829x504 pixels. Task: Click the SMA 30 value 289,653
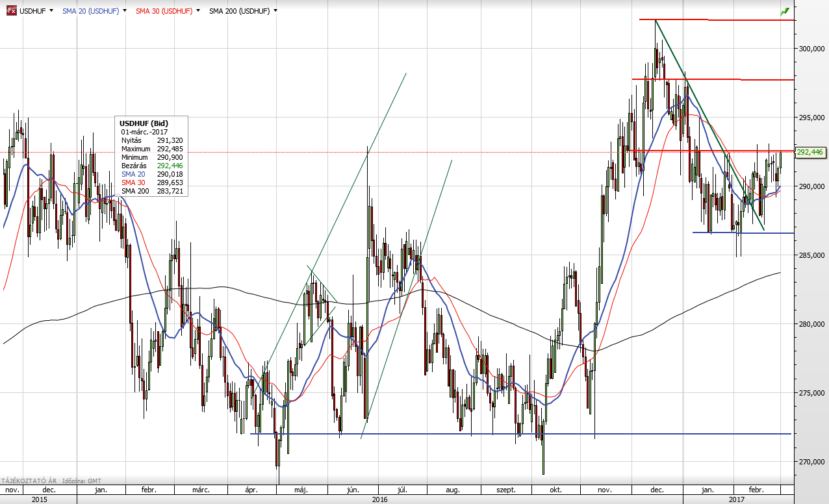[x=170, y=183]
